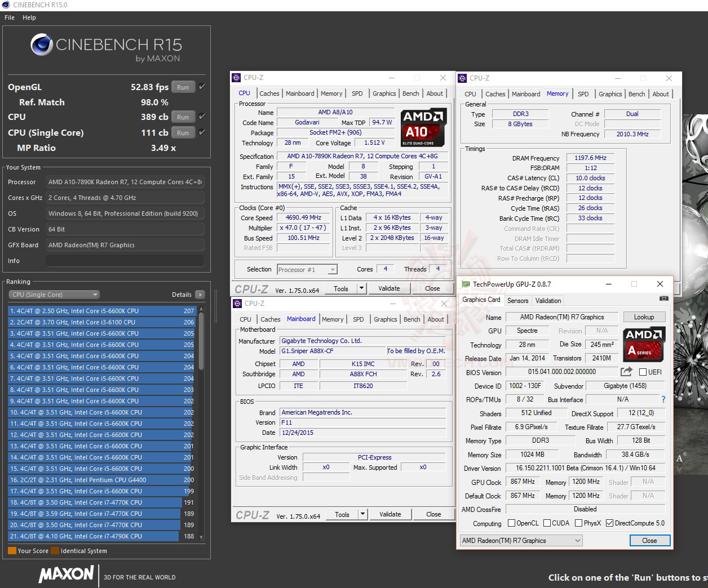
Task: Open the Help menu in Cinebench
Action: coord(29,17)
